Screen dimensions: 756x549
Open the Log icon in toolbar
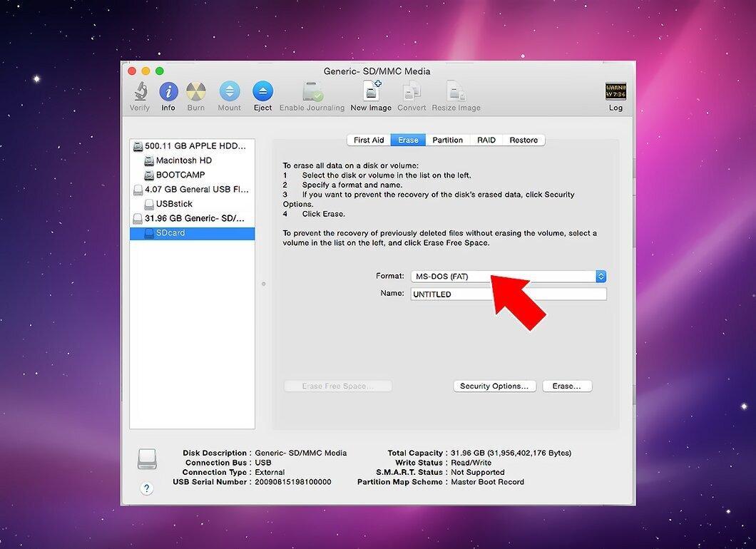tap(615, 91)
